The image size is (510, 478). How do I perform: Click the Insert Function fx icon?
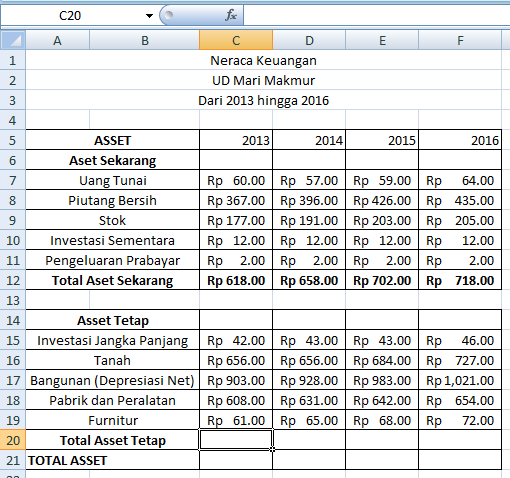(231, 15)
